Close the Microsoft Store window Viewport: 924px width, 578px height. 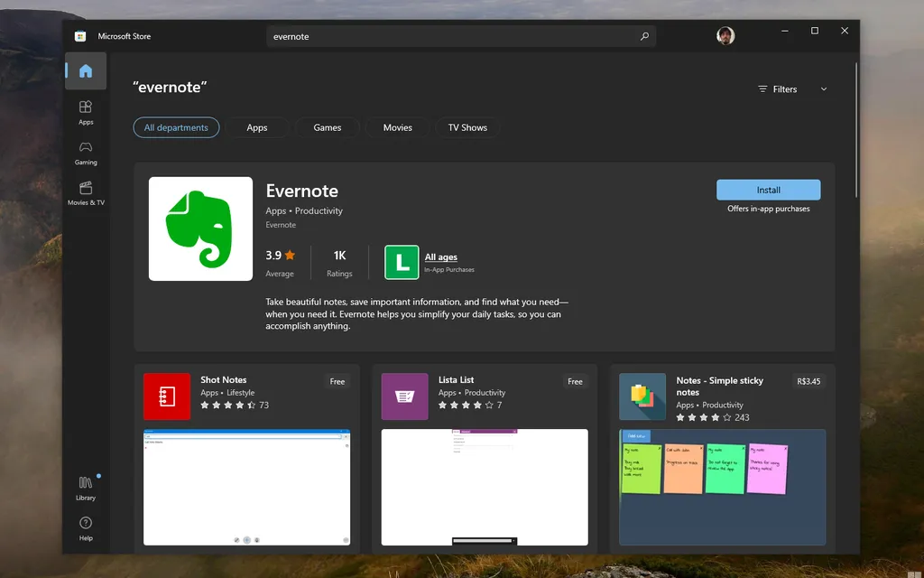tap(845, 31)
